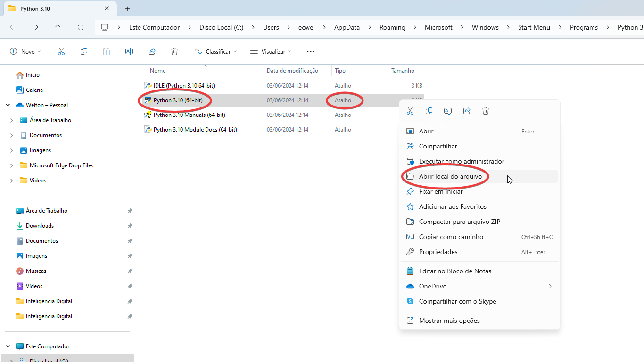Choose Editar no Bloco de Notas
Image resolution: width=644 pixels, height=362 pixels.
(479, 271)
